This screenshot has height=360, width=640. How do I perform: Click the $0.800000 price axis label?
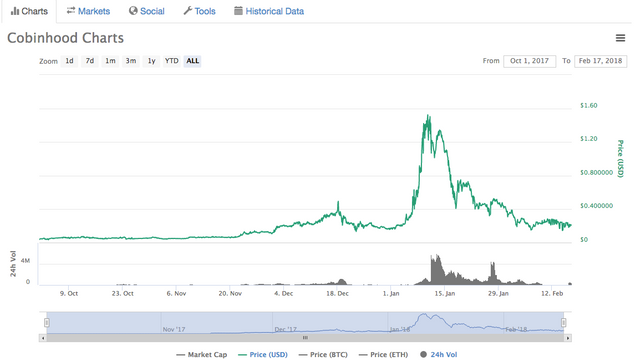pyautogui.click(x=596, y=173)
